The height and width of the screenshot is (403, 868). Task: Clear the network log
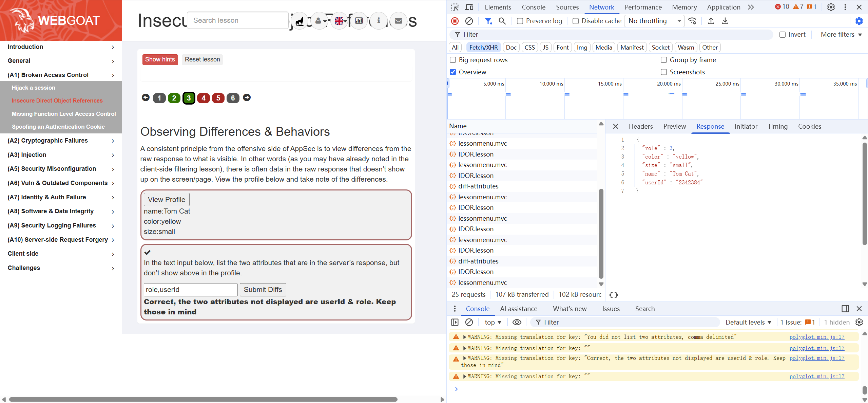(x=469, y=21)
